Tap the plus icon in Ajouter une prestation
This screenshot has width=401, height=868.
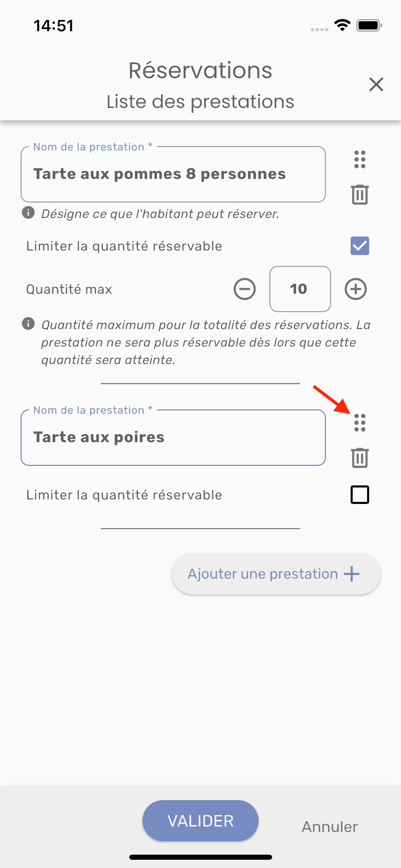coord(352,574)
